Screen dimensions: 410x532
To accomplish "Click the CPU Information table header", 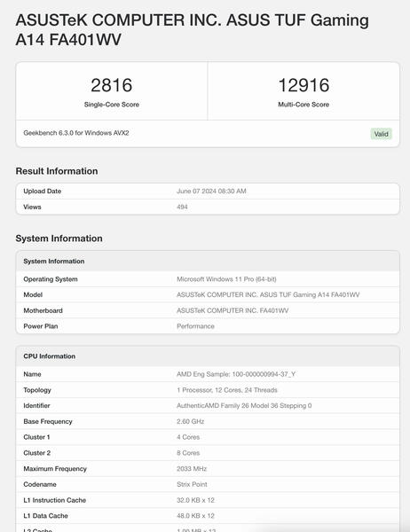I will 208,356.
